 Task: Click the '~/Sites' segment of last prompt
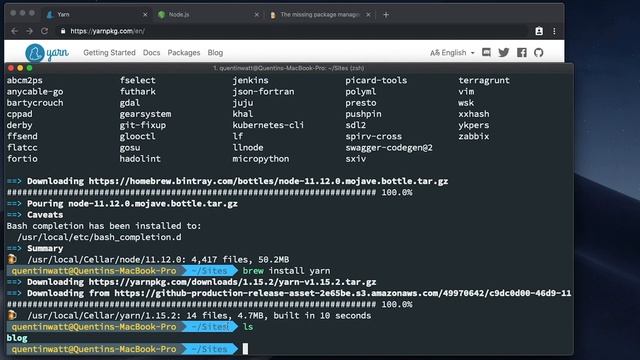click(209, 349)
